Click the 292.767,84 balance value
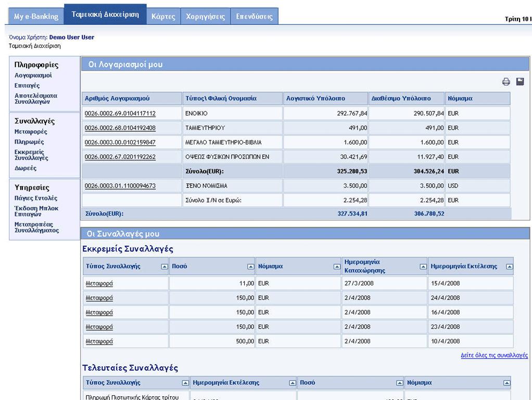This screenshot has width=532, height=400. 352,114
